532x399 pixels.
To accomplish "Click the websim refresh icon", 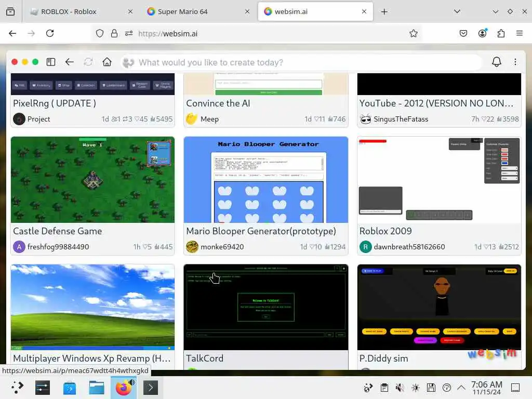I will 88,62.
